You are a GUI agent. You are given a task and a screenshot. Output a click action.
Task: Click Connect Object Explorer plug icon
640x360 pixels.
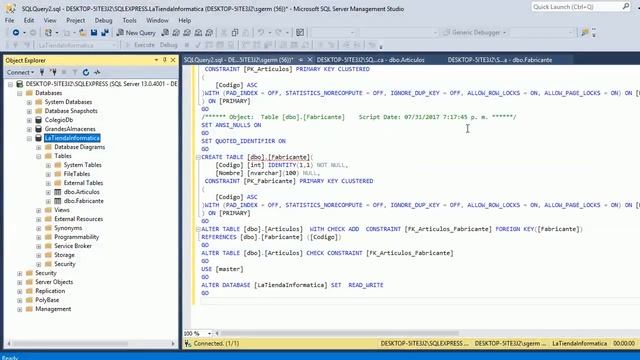[42, 72]
